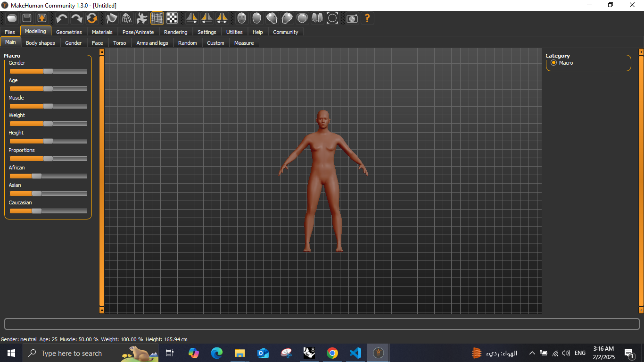Click the Caucasian slider handle

tap(37, 211)
